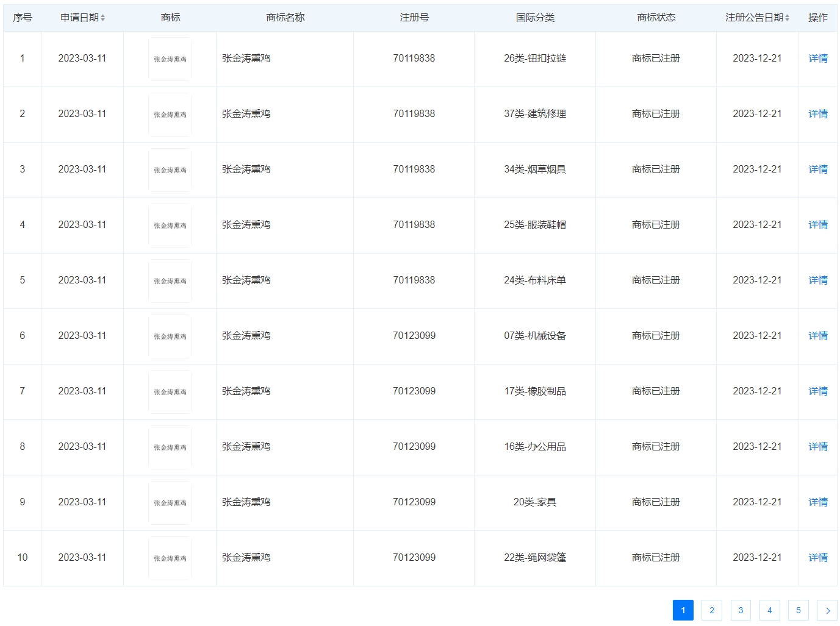Click the 序号 column header
Image resolution: width=840 pixels, height=626 pixels.
click(x=23, y=18)
